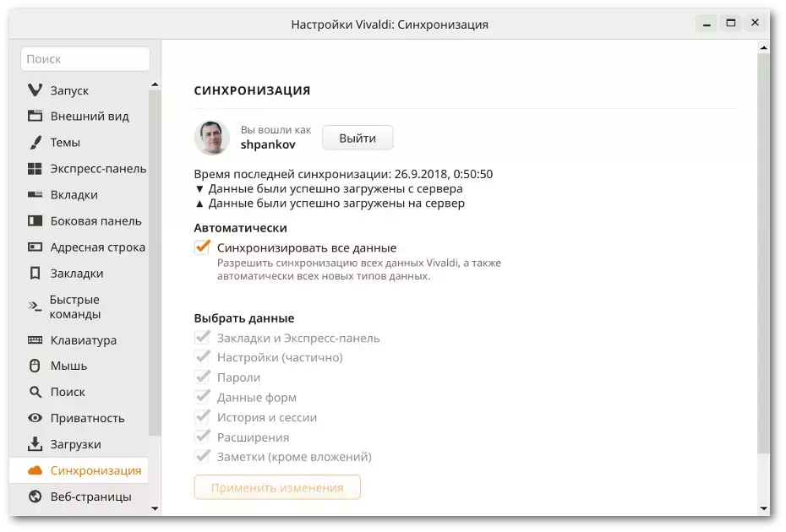This screenshot has height=532, width=786.
Task: Click the side panel icon beside Боковая панель
Action: click(x=35, y=221)
